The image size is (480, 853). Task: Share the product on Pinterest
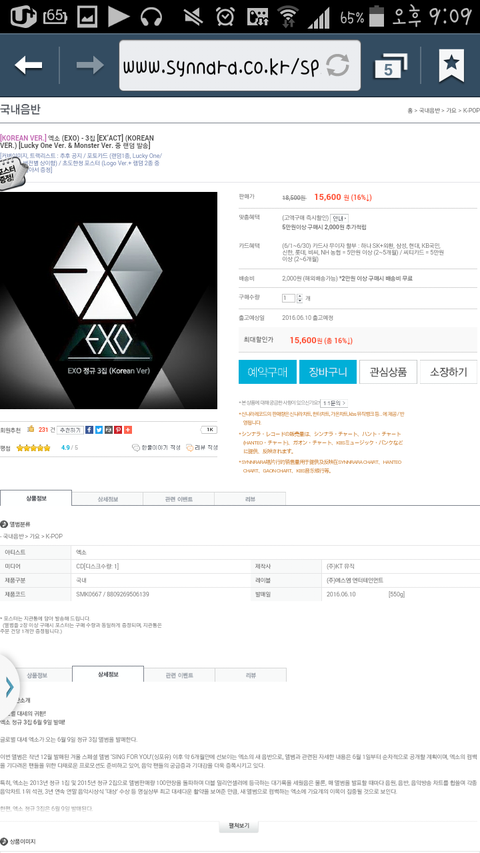pyautogui.click(x=118, y=430)
